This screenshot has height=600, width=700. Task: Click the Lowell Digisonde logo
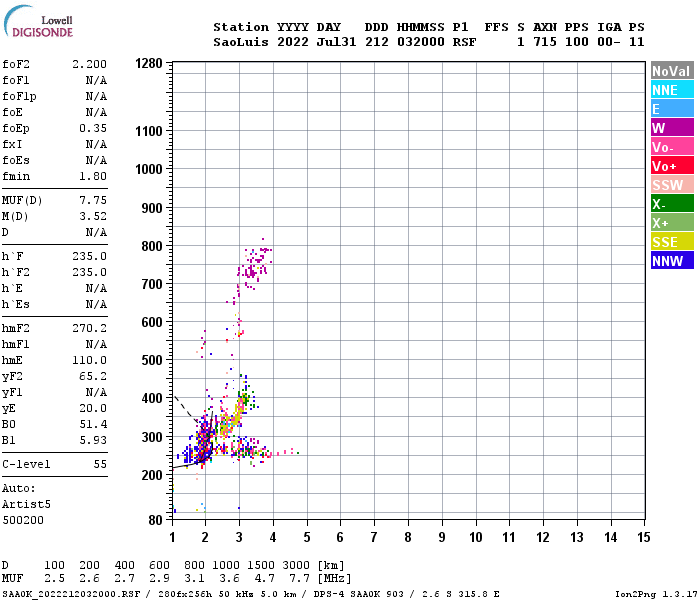(38, 22)
